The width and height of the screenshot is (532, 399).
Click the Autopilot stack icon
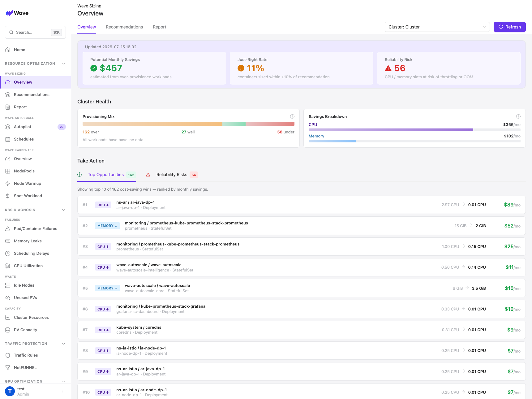[x=8, y=127]
